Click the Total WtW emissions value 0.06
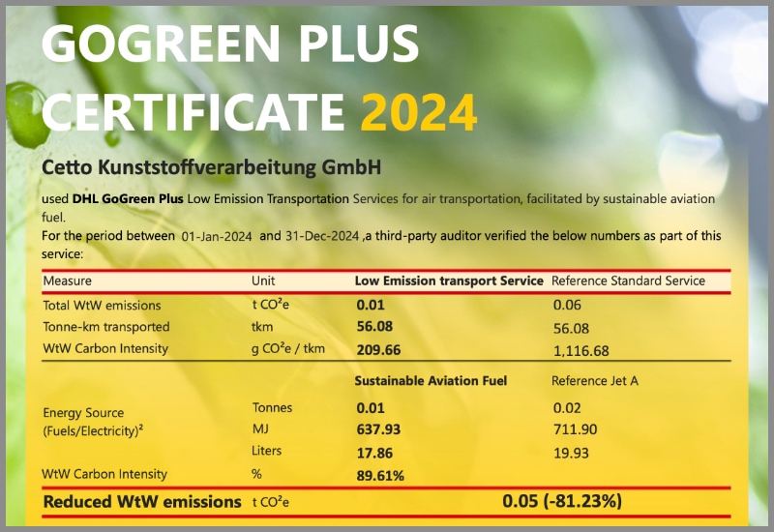This screenshot has height=532, width=774. 567,305
